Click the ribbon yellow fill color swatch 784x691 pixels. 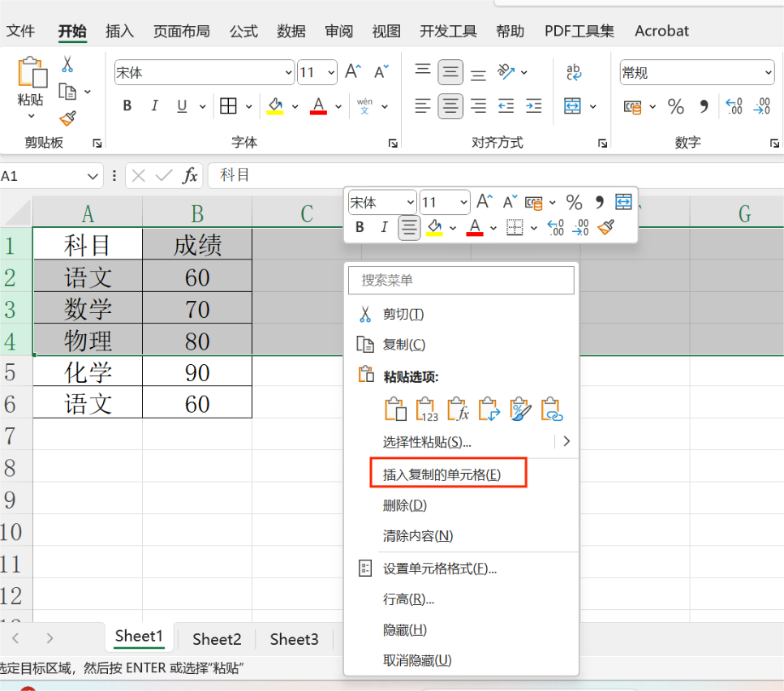point(275,106)
